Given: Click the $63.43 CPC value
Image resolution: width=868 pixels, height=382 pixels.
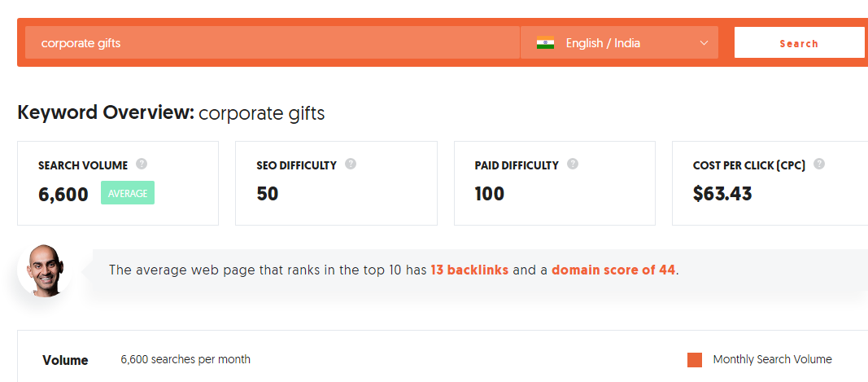Looking at the screenshot, I should 722,194.
